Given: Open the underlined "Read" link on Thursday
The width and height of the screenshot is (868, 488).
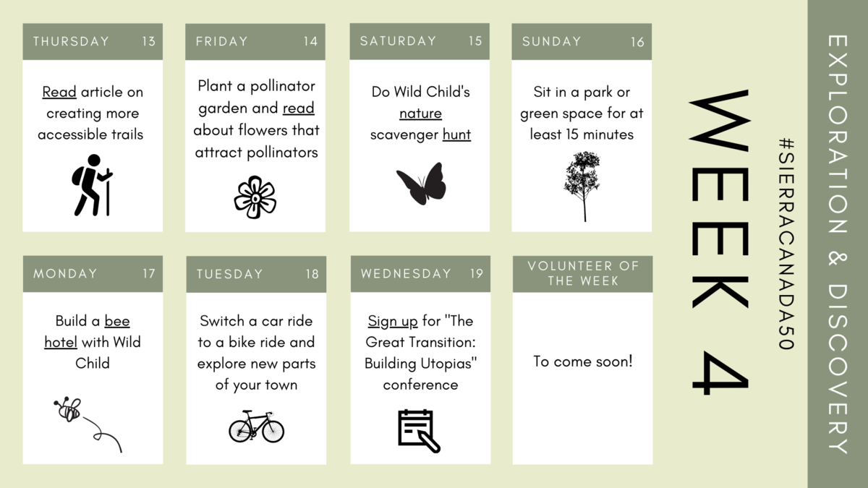Looking at the screenshot, I should (x=59, y=93).
